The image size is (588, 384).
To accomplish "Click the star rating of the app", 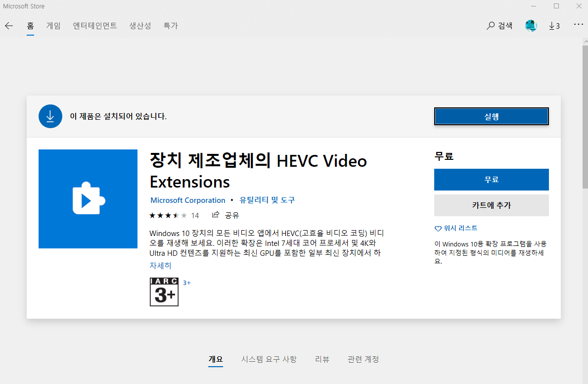I will click(168, 215).
